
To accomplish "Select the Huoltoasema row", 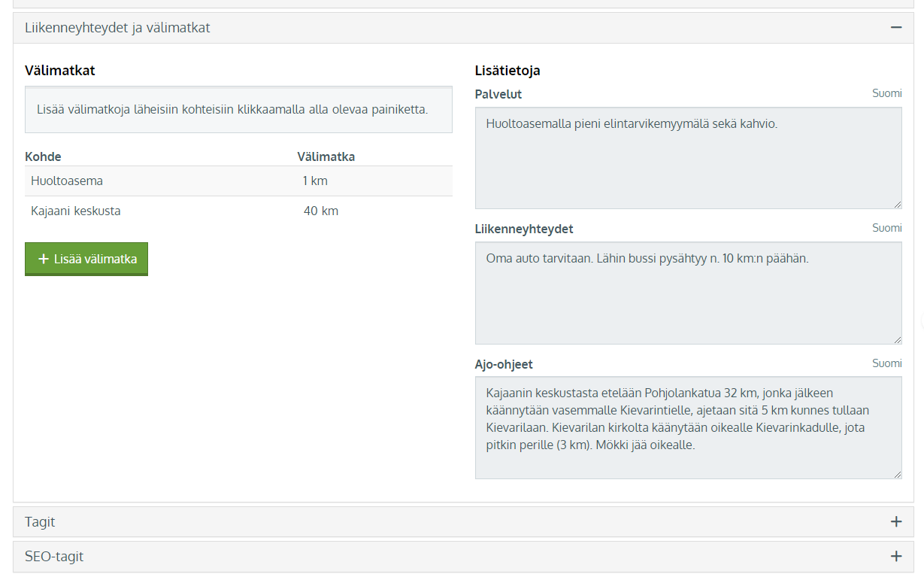I will tap(238, 181).
